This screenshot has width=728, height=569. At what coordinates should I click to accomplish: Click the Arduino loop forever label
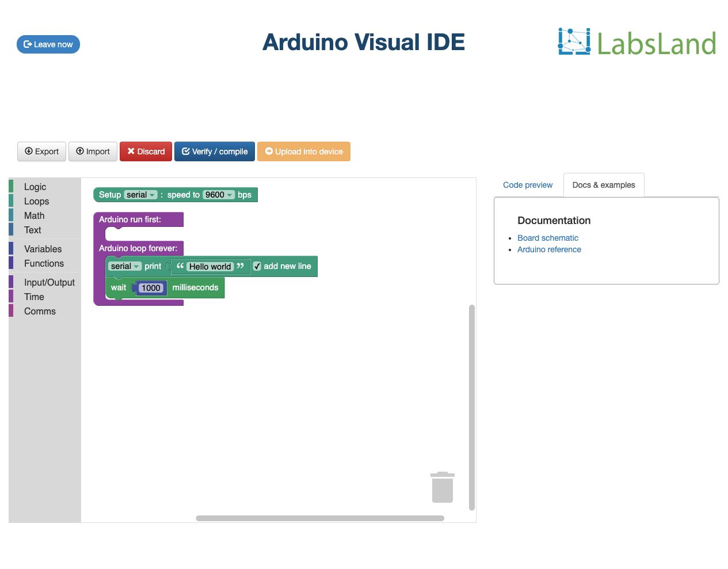(x=138, y=248)
